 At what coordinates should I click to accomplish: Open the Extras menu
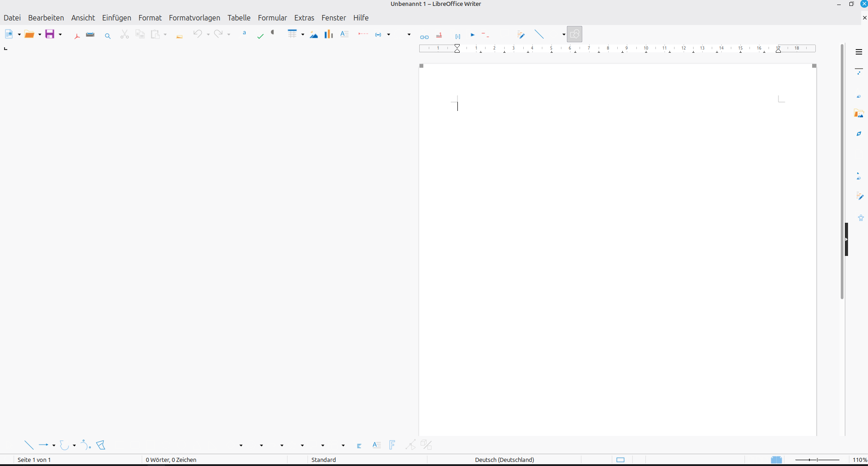(304, 18)
